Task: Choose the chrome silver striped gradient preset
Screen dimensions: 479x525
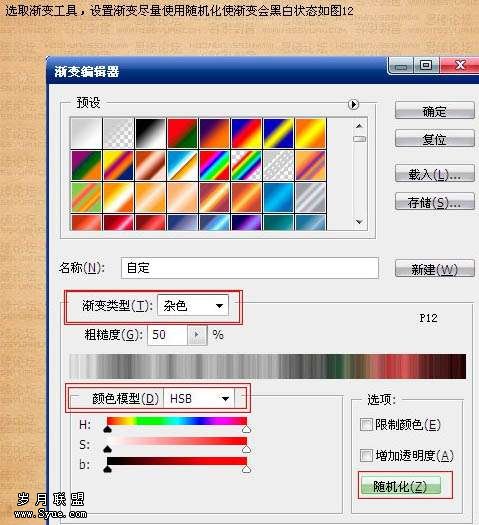Action: [x=310, y=198]
